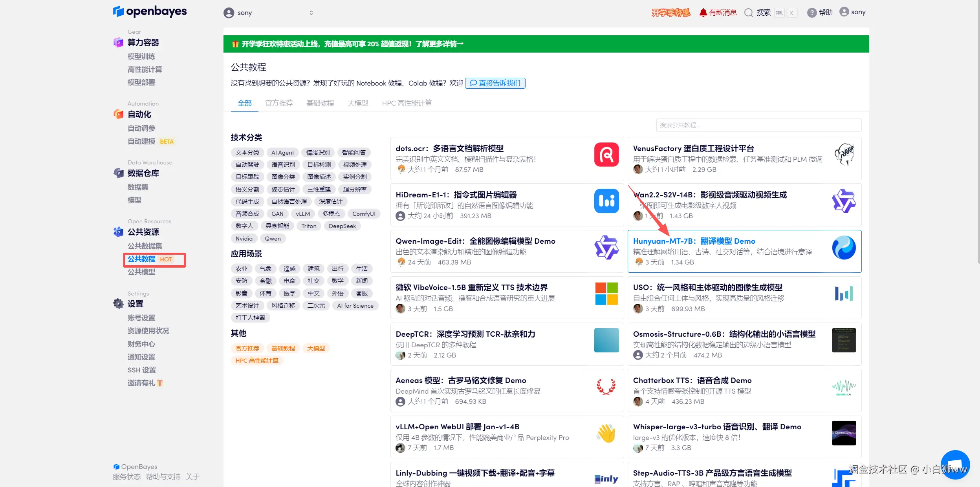Click the openbayes logo icon
The width and height of the screenshot is (980, 487).
118,11
